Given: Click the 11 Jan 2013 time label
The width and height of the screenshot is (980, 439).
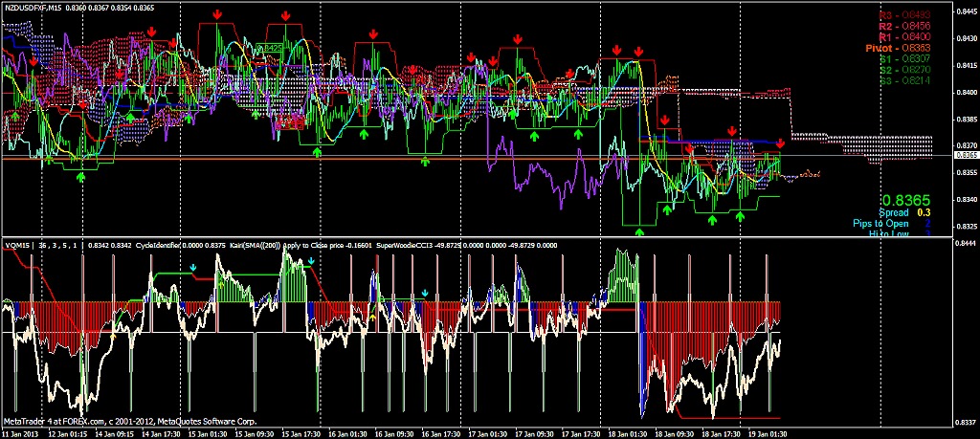Looking at the screenshot, I should point(19,433).
